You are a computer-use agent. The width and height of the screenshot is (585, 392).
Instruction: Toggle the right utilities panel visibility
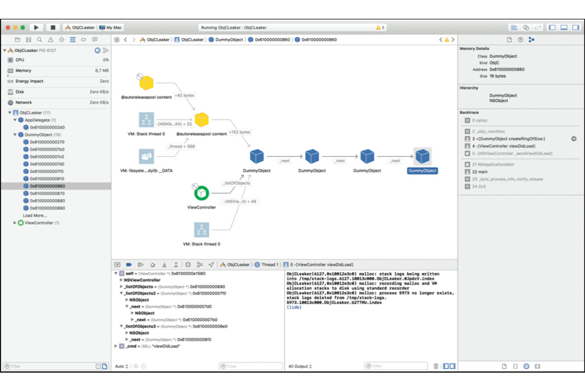(x=575, y=27)
